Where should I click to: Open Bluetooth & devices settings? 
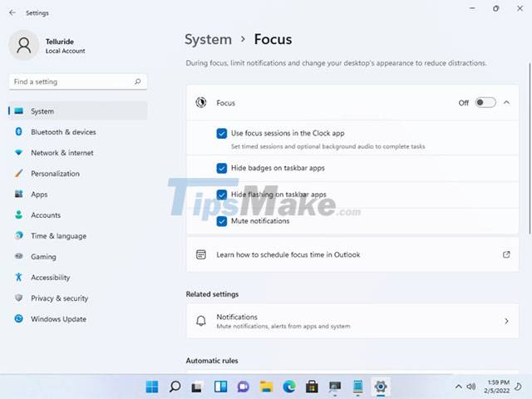[x=78, y=132]
